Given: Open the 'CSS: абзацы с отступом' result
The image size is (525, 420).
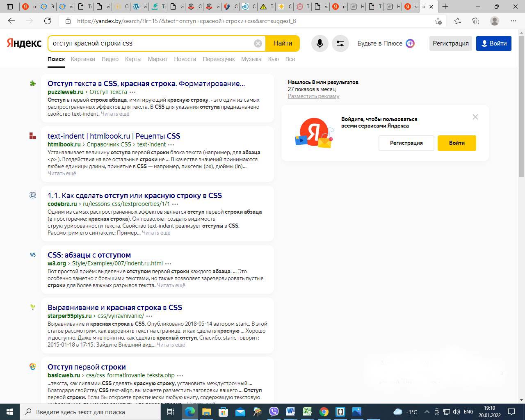Looking at the screenshot, I should tap(89, 255).
